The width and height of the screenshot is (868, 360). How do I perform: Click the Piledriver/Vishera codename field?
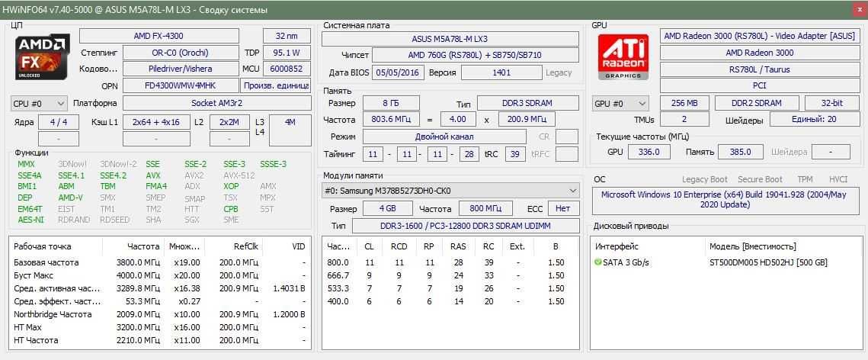pos(180,69)
